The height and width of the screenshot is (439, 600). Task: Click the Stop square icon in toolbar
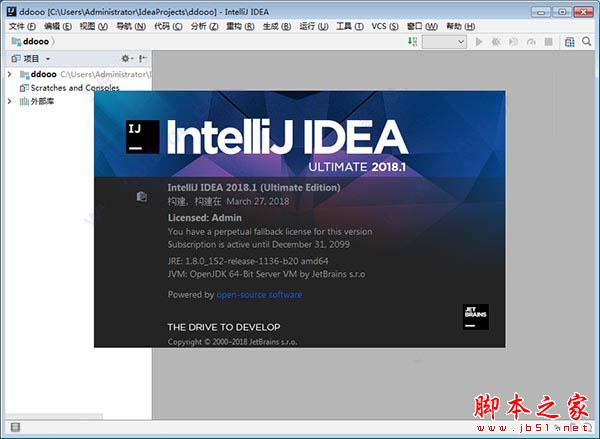coord(548,41)
